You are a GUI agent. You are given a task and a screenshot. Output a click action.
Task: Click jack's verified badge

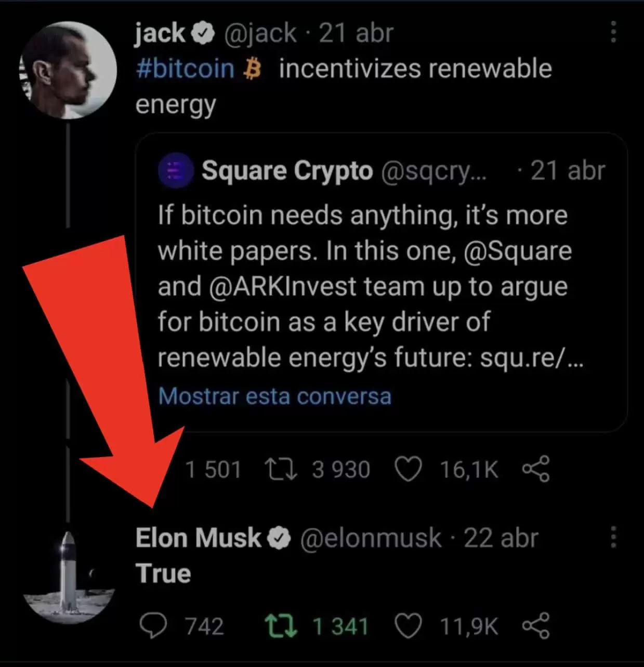pyautogui.click(x=203, y=34)
